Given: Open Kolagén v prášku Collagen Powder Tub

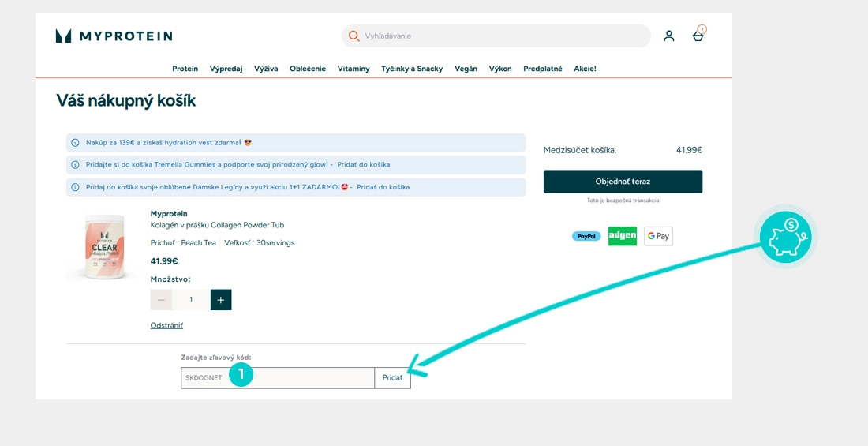Looking at the screenshot, I should (x=218, y=225).
